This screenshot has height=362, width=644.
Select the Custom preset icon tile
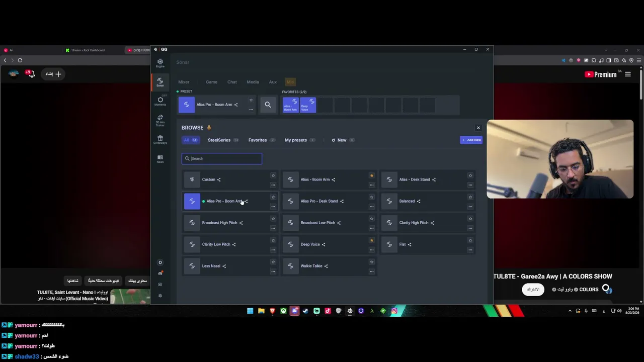[x=192, y=179]
